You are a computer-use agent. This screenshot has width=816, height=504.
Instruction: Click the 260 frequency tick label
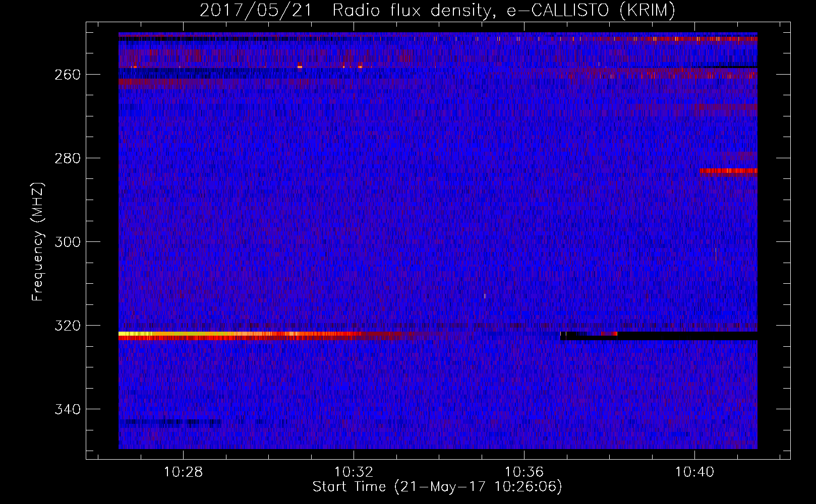[68, 75]
